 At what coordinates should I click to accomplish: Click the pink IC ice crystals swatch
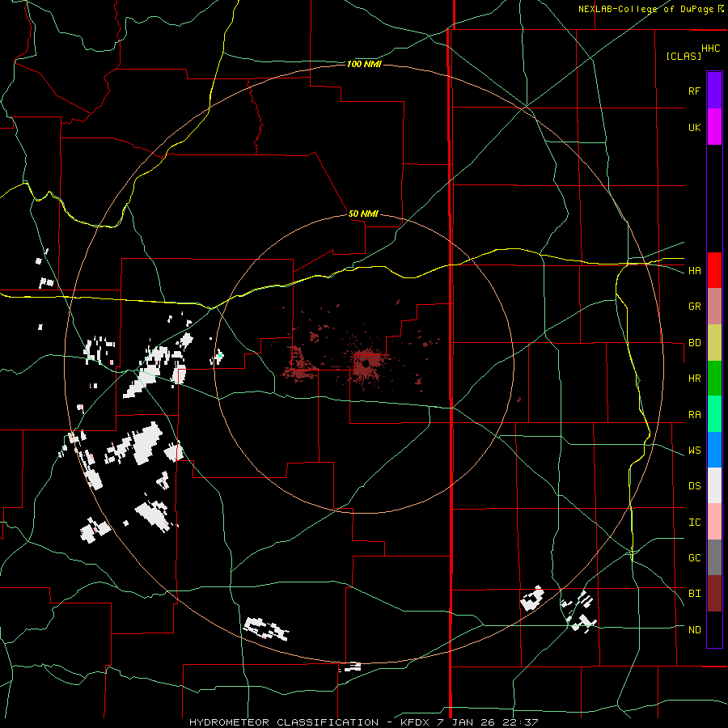click(714, 522)
